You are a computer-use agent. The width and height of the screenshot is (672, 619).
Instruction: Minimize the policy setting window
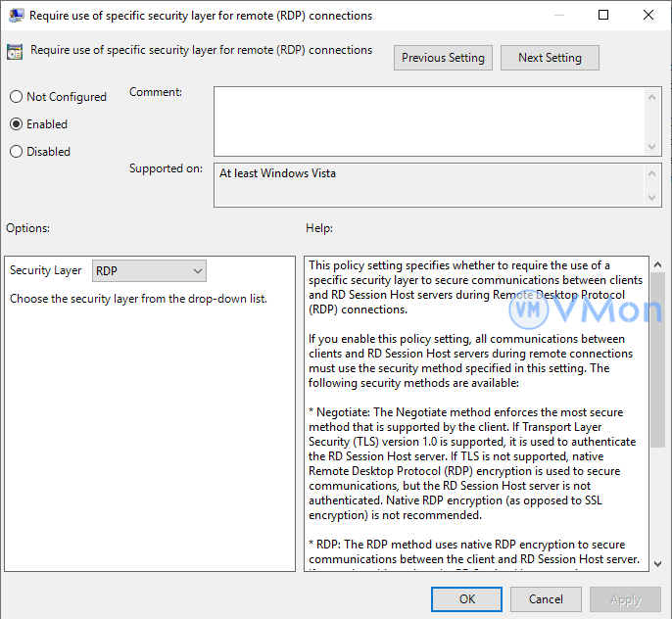click(x=558, y=15)
